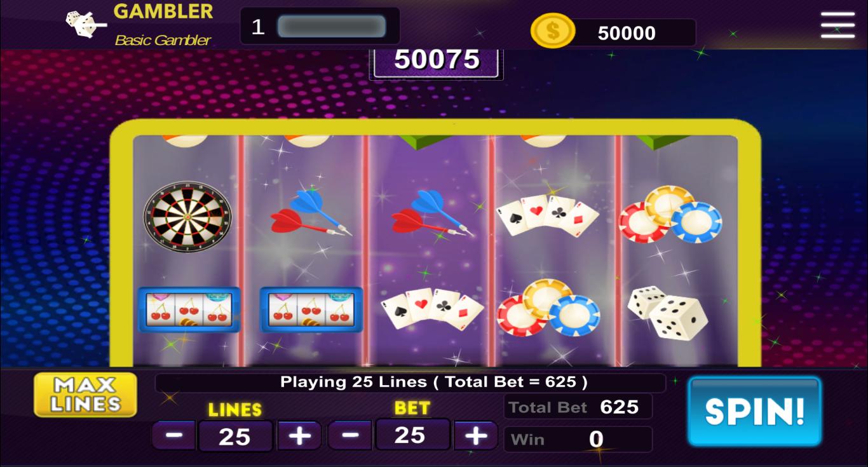Activate the MAX LINES button
This screenshot has height=467, width=868.
86,395
